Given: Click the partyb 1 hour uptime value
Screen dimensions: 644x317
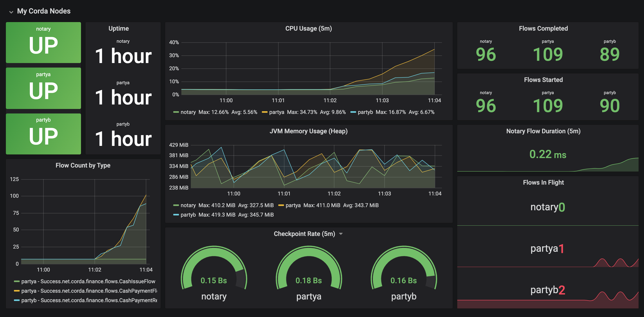Looking at the screenshot, I should [x=123, y=139].
